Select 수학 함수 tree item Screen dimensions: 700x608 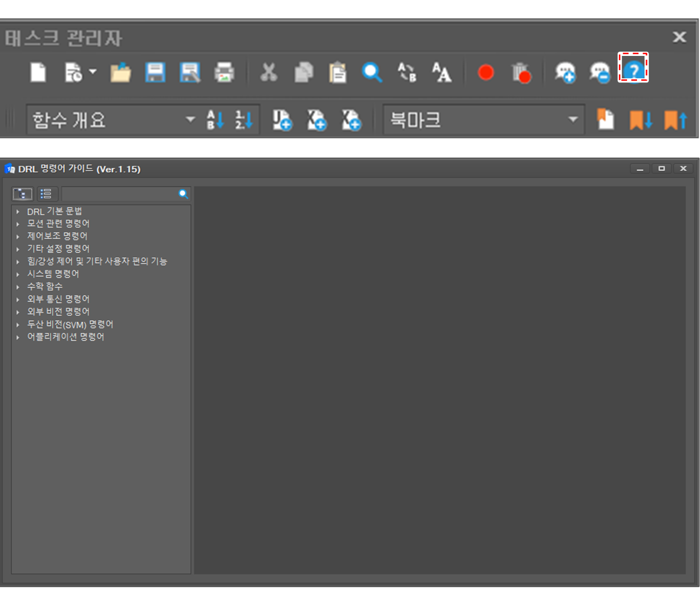pos(45,286)
